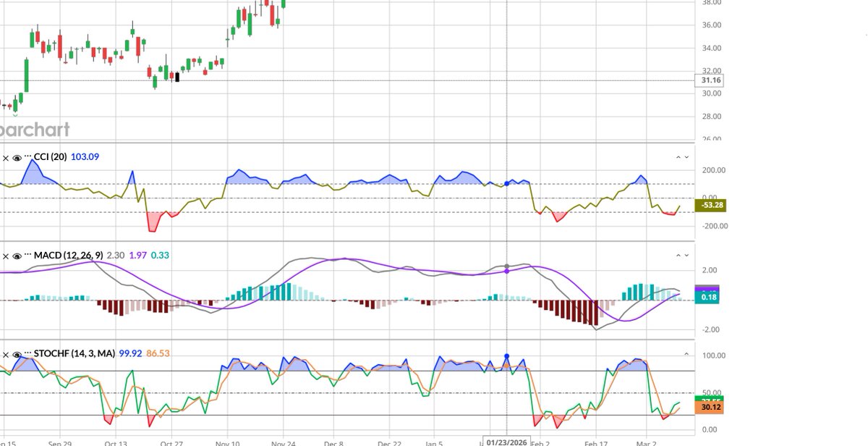Move the MACD pane up with the arrow
The width and height of the screenshot is (868, 446).
pyautogui.click(x=678, y=256)
